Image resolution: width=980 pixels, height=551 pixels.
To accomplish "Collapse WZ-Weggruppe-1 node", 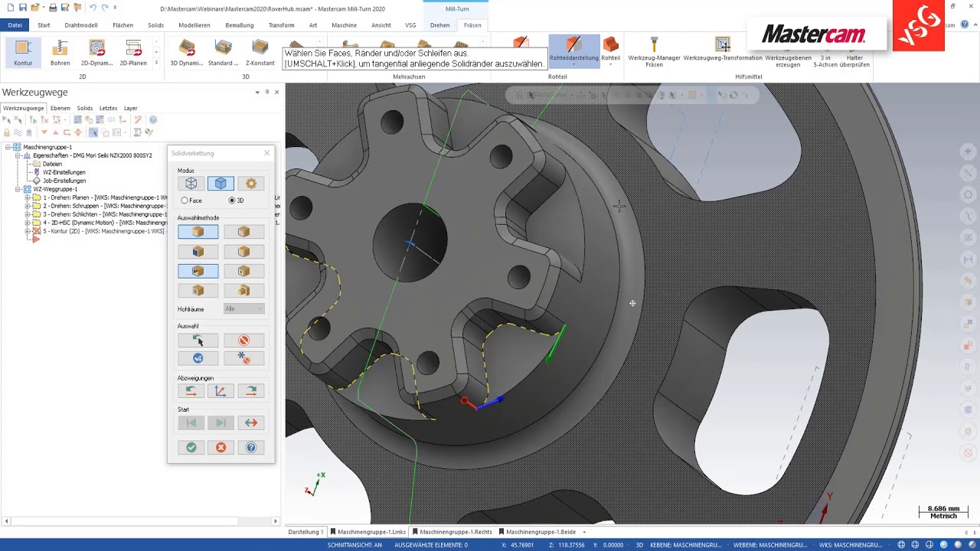I will [18, 189].
